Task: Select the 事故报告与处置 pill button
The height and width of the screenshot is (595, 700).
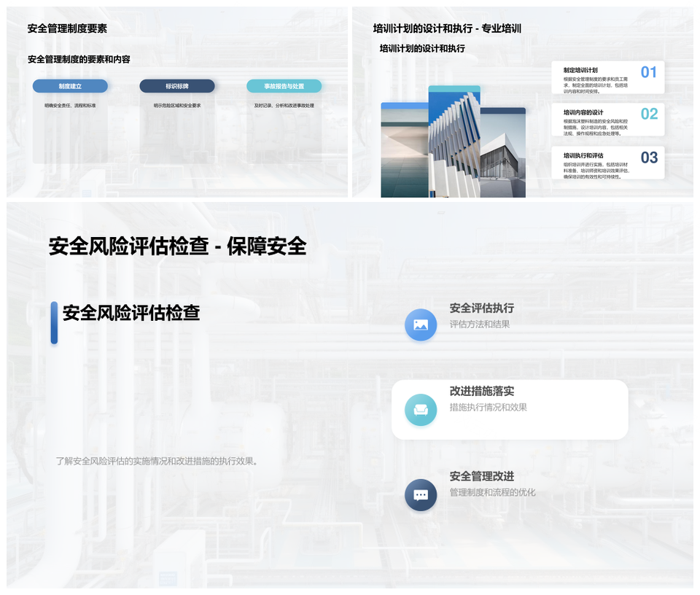Action: [284, 86]
